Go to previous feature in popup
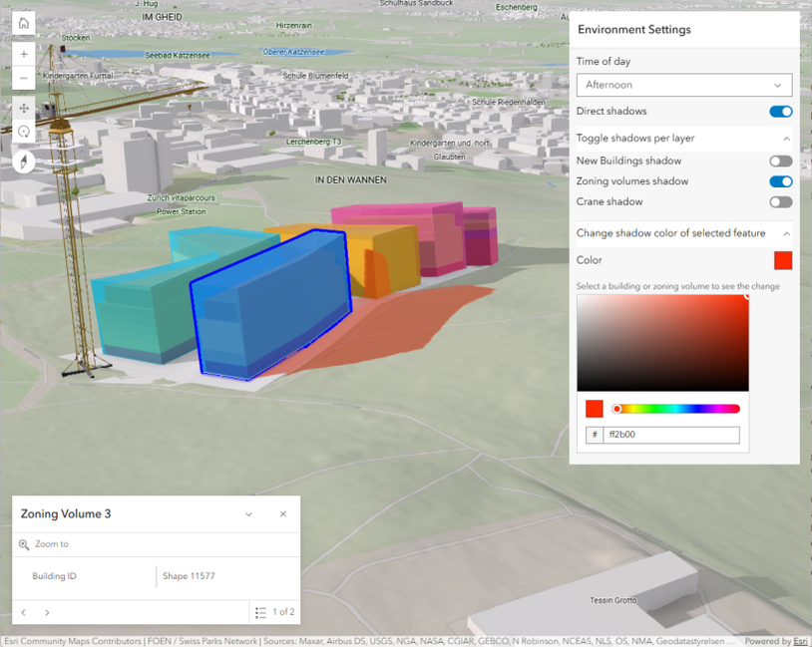 click(x=24, y=612)
